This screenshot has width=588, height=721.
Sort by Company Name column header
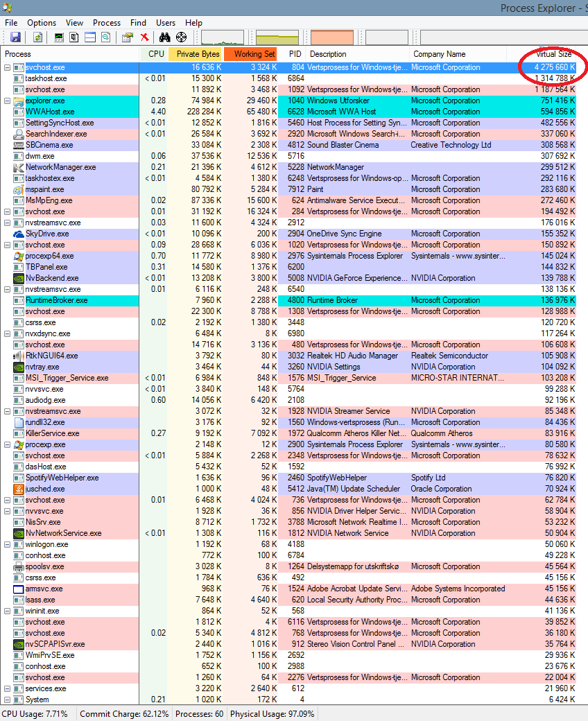[x=458, y=54]
